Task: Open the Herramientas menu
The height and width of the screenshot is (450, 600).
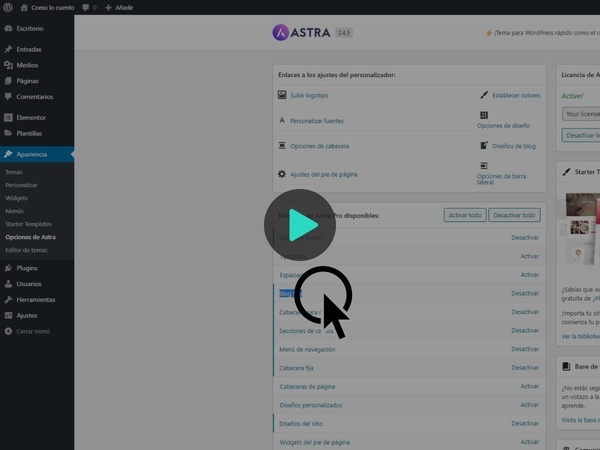Action: (37, 300)
